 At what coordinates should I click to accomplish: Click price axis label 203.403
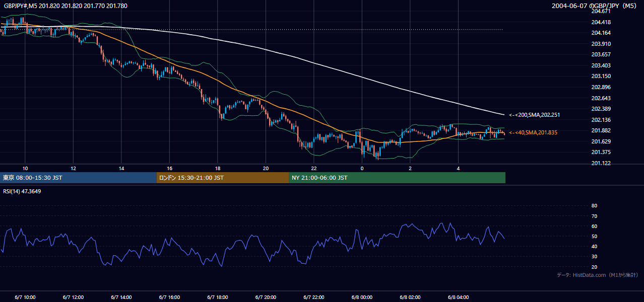(x=601, y=65)
